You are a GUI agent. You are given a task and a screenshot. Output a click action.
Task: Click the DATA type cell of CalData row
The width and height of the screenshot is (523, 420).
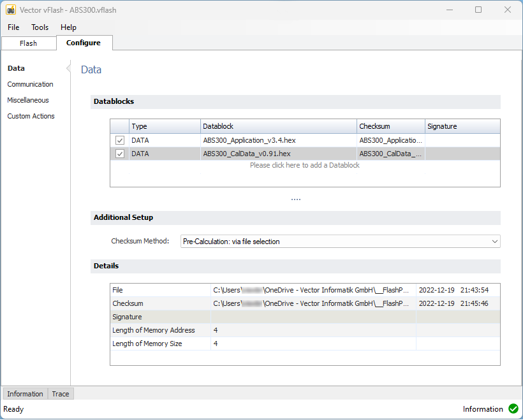pyautogui.click(x=165, y=154)
